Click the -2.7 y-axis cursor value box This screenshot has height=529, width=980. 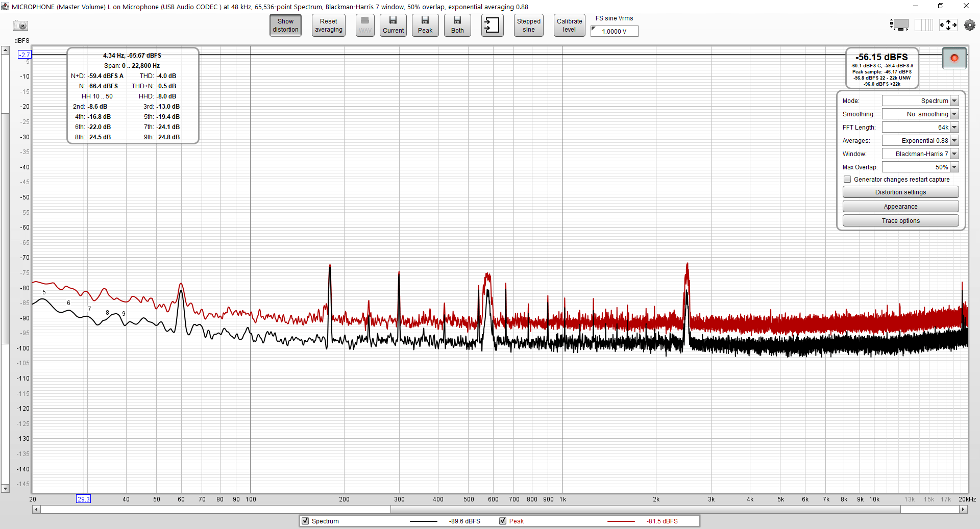point(24,55)
